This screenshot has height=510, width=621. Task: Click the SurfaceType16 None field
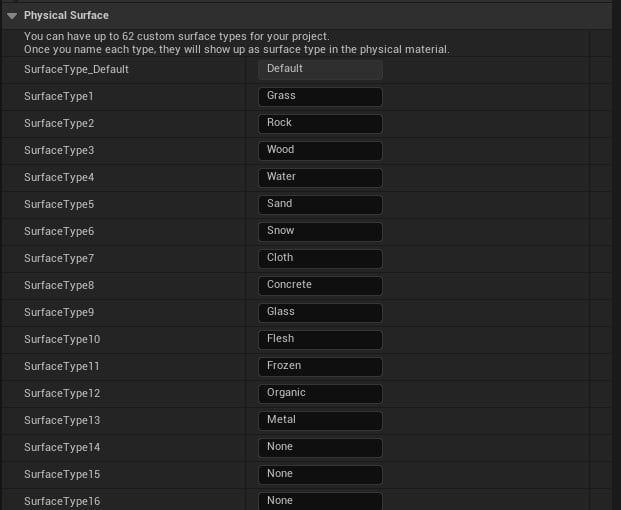(x=320, y=500)
